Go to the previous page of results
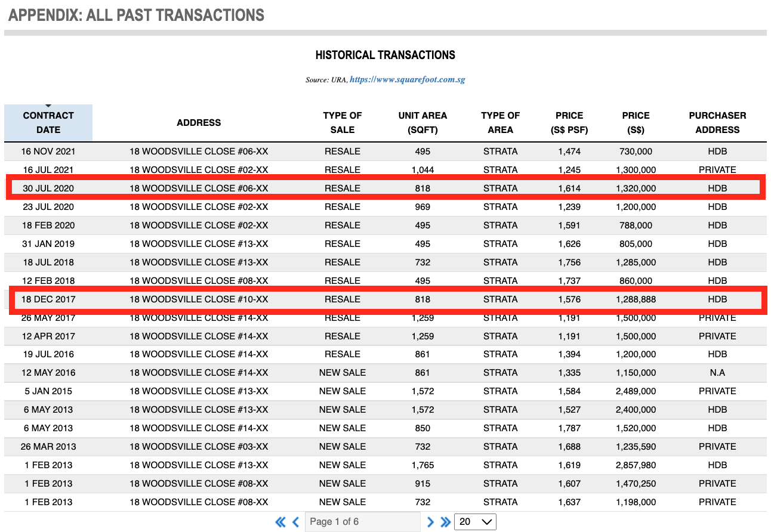 point(295,522)
